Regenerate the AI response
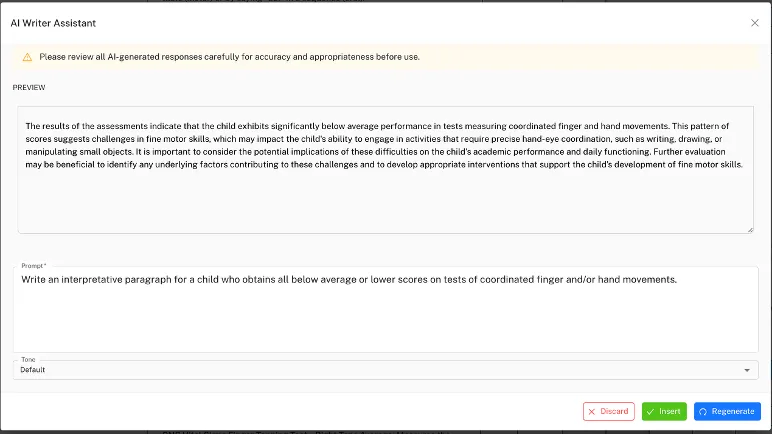The width and height of the screenshot is (772, 434). tap(727, 411)
